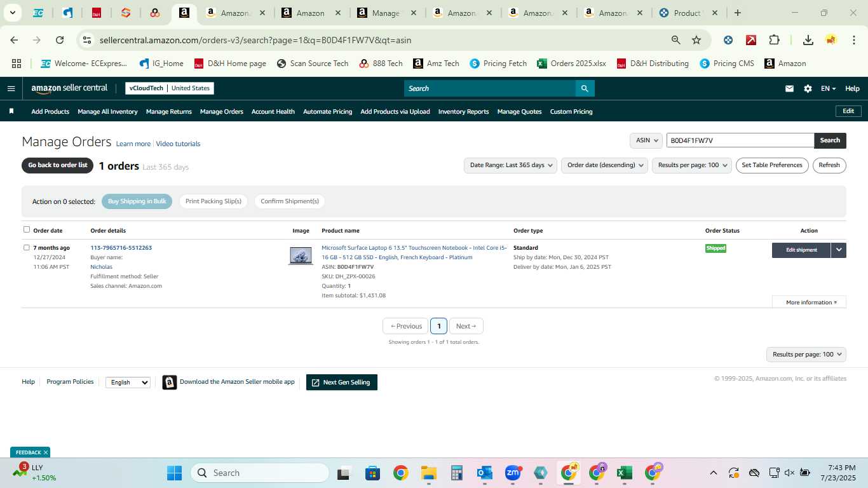Click the Next pagination button

[x=466, y=326]
